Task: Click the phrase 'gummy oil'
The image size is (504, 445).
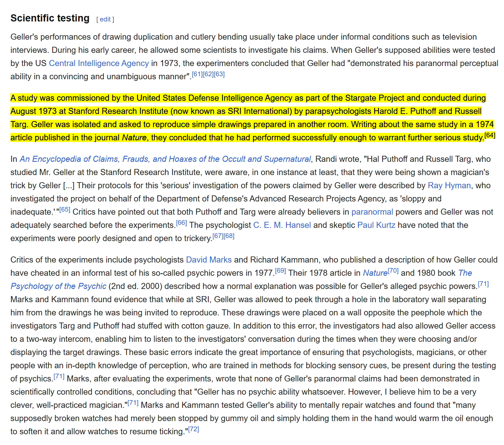Action: tap(239, 418)
